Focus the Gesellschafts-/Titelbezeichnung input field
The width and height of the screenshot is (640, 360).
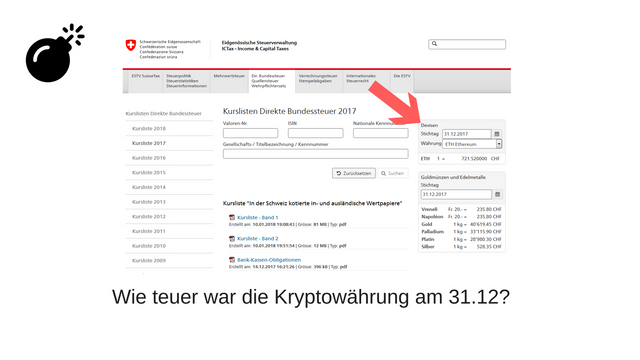[316, 153]
